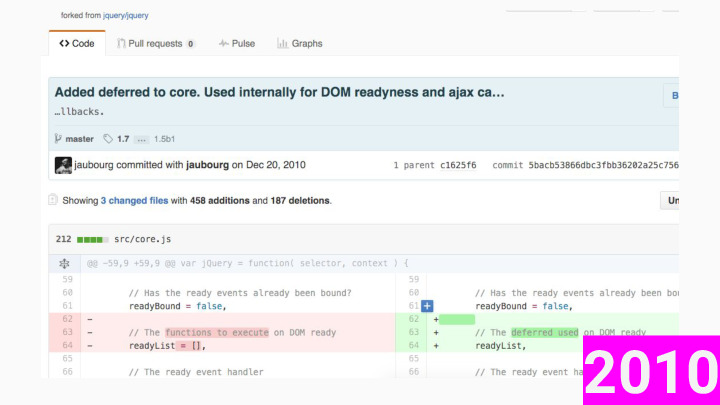Expand hidden diff lines above line 59

coord(65,263)
